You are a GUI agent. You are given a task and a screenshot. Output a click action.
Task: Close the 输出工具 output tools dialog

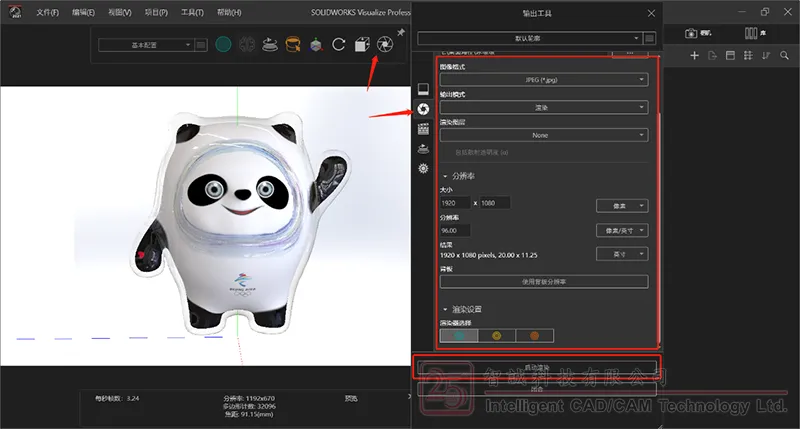point(651,13)
